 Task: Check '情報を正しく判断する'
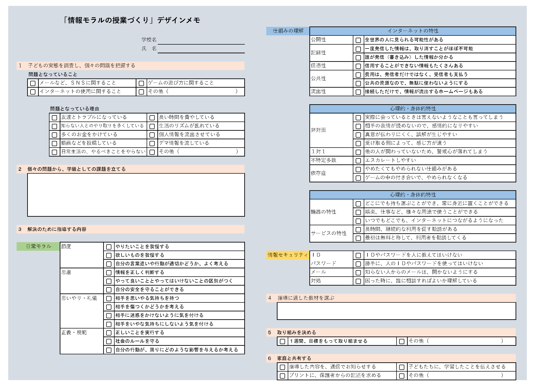click(109, 273)
